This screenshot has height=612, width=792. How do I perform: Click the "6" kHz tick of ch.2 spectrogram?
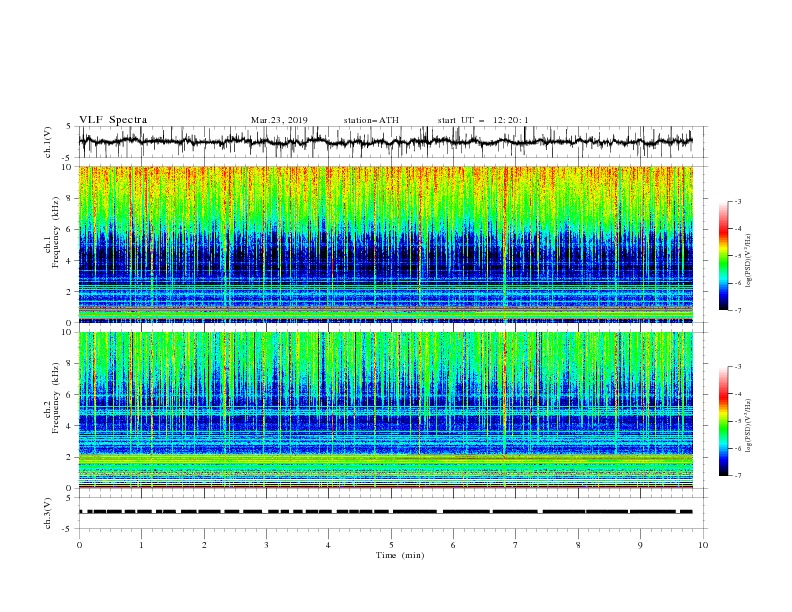71,395
